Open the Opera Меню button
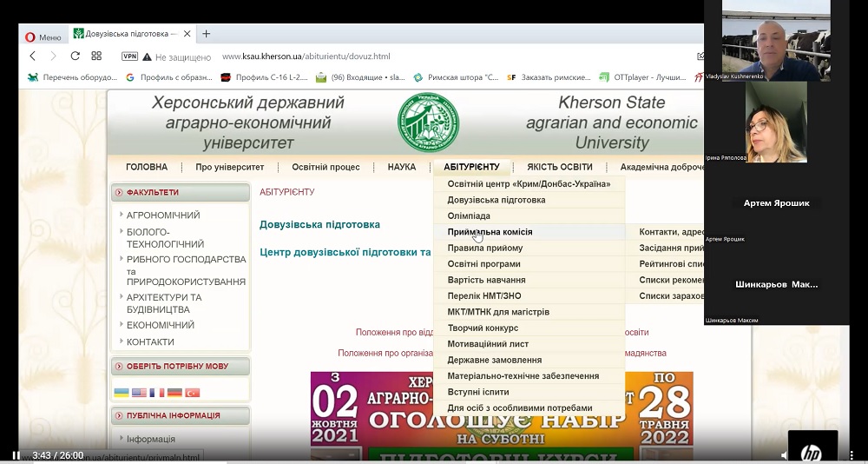Screen dimensions: 868x464 (x=43, y=37)
